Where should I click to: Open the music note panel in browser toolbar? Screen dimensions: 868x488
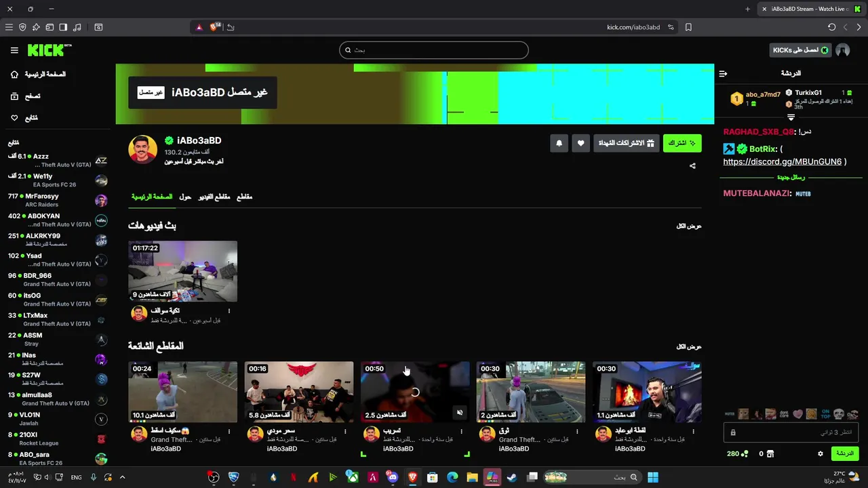coord(77,27)
